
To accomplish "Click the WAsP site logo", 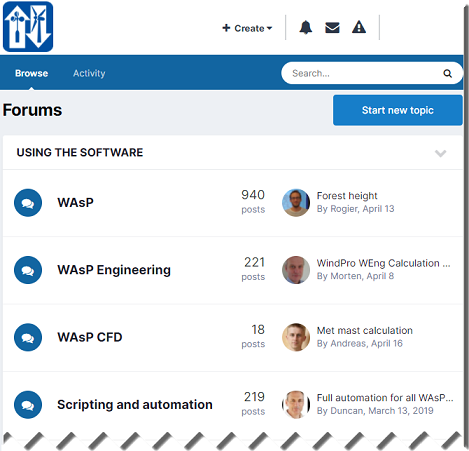I will (x=28, y=27).
